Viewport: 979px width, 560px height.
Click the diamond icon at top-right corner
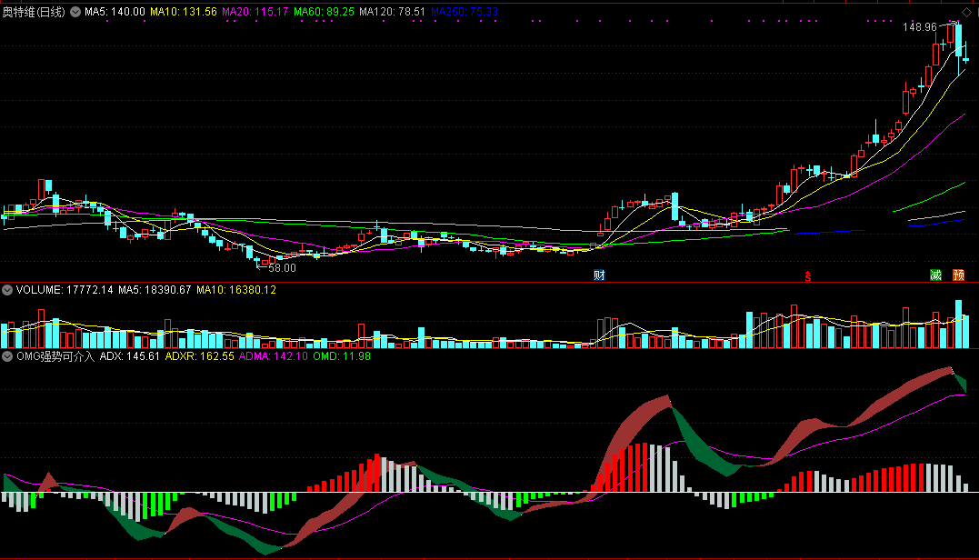[966, 13]
